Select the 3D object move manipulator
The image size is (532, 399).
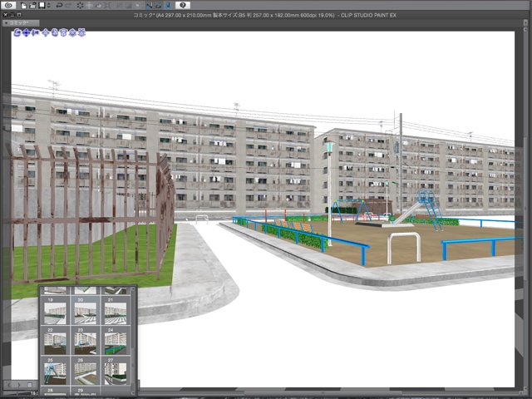point(46,33)
